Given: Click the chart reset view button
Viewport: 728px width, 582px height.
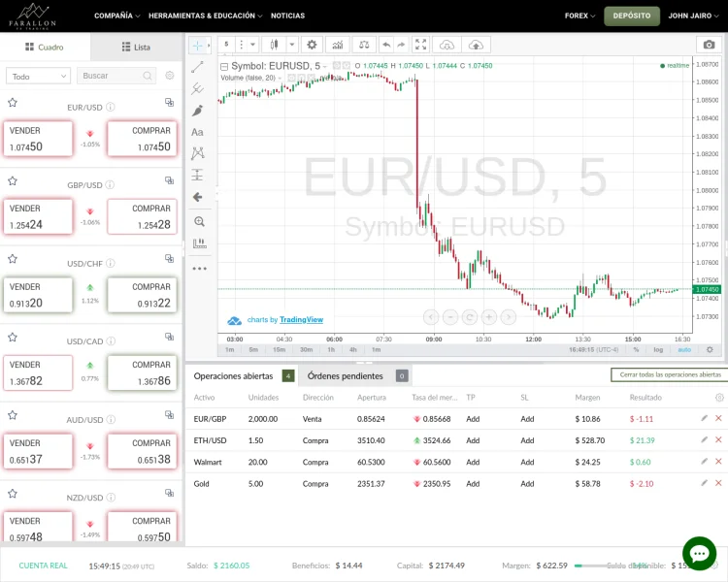Looking at the screenshot, I should coord(470,317).
